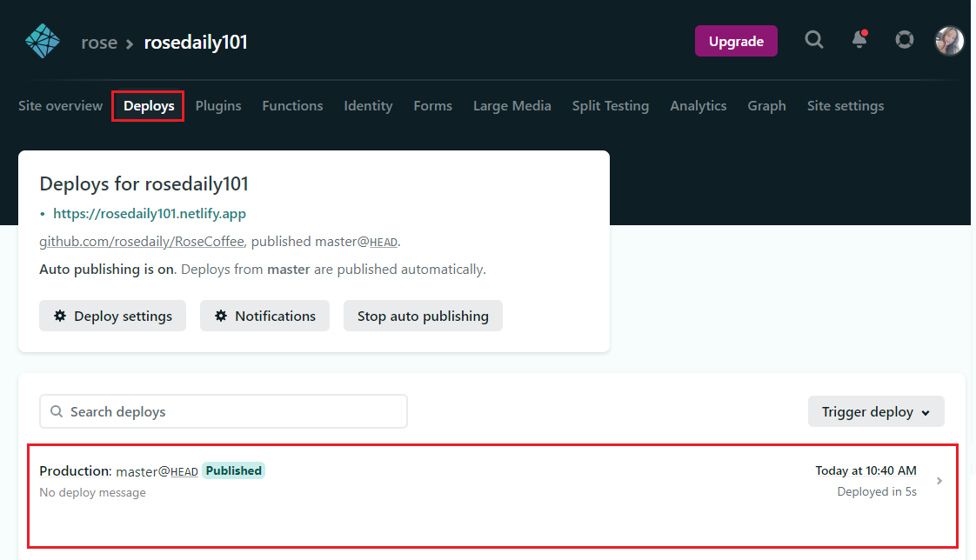Click Stop auto publishing
The width and height of the screenshot is (976, 560).
point(423,316)
